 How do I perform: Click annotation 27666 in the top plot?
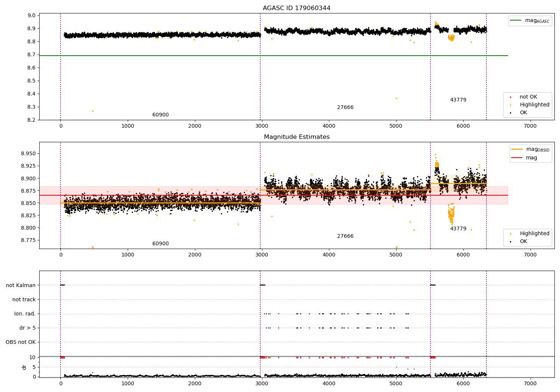[345, 108]
